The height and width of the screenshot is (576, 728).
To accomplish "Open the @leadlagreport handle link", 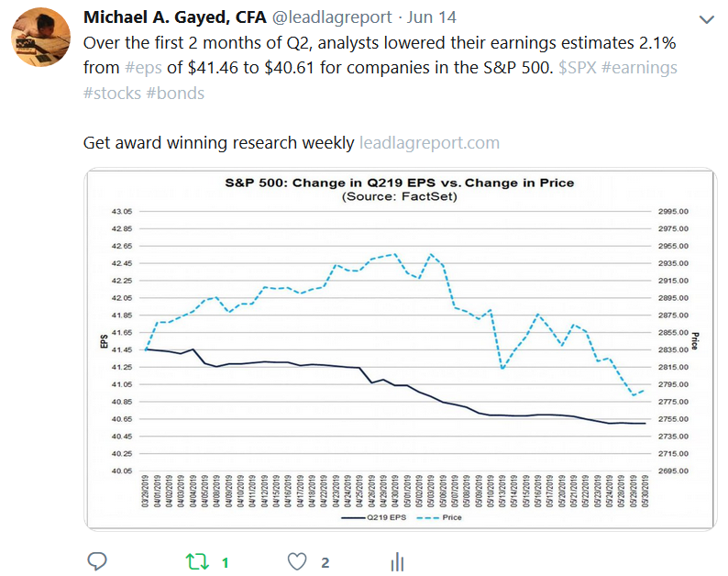I will (x=312, y=18).
